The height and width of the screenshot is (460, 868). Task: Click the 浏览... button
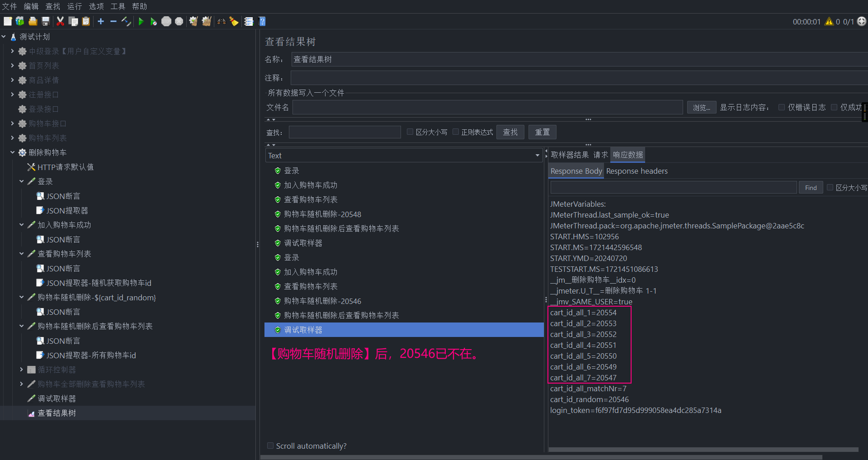click(x=702, y=107)
